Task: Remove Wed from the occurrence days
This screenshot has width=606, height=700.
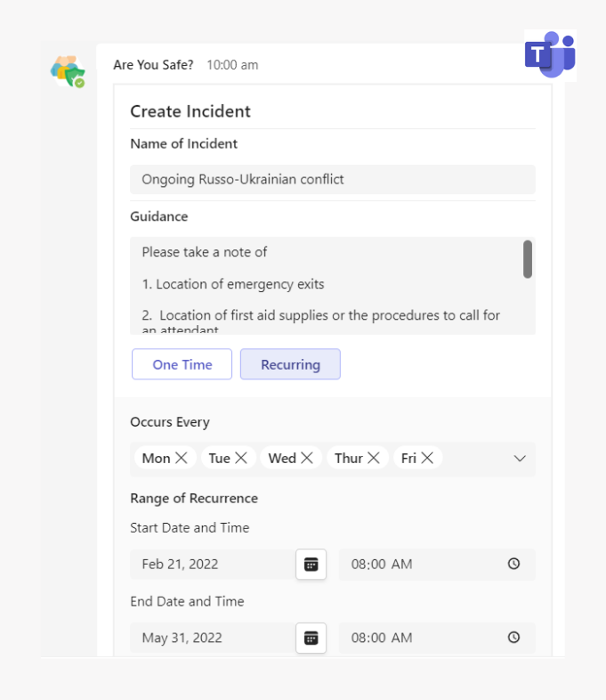Action: [x=307, y=458]
